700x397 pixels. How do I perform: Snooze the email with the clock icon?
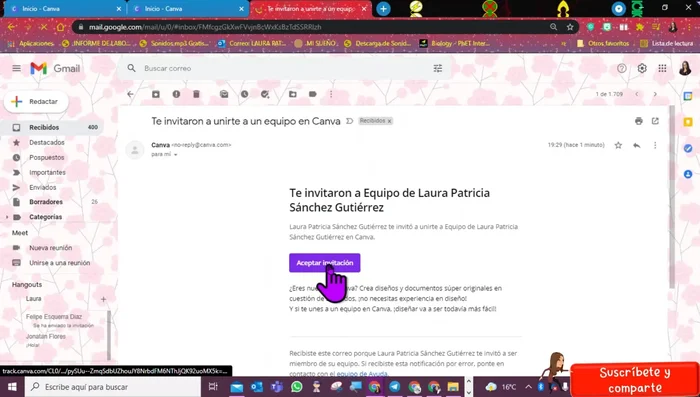coord(245,94)
